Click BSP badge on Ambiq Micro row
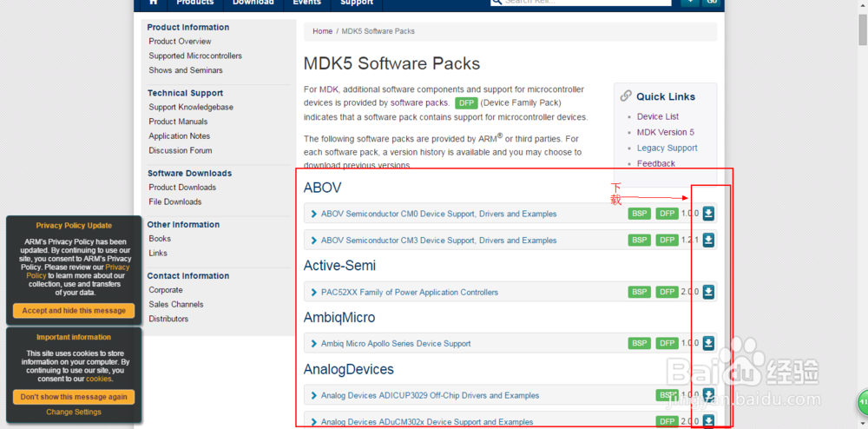868x429 pixels. [640, 343]
